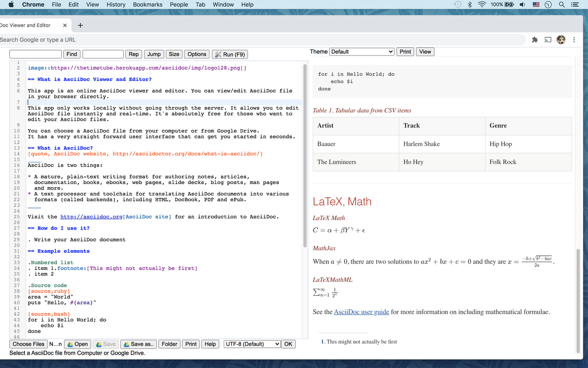Click the Find button
This screenshot has width=588, height=368.
coord(72,54)
